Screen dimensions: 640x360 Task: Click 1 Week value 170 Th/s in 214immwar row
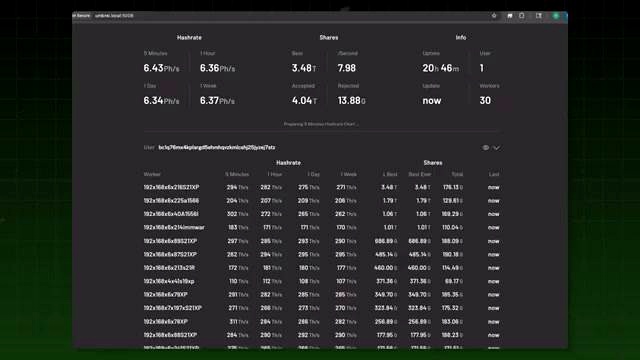[x=346, y=227]
